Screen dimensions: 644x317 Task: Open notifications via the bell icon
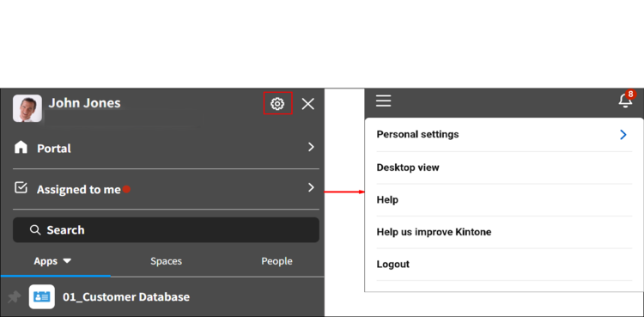625,101
